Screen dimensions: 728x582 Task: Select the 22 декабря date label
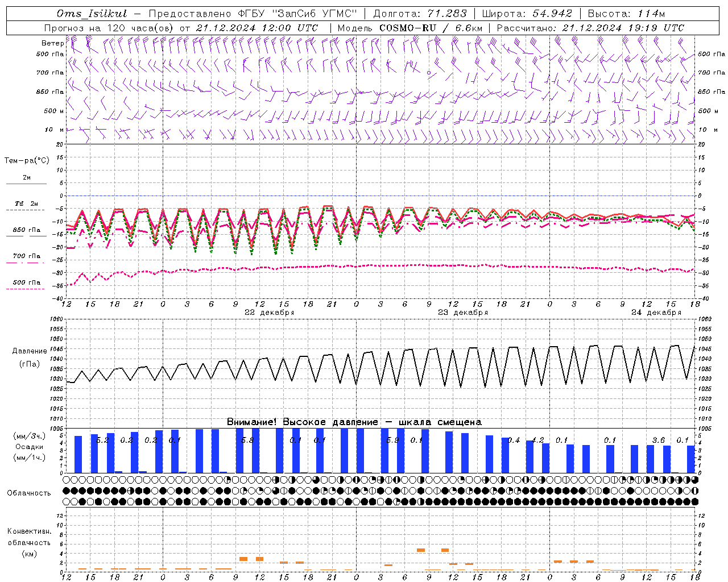(x=269, y=313)
